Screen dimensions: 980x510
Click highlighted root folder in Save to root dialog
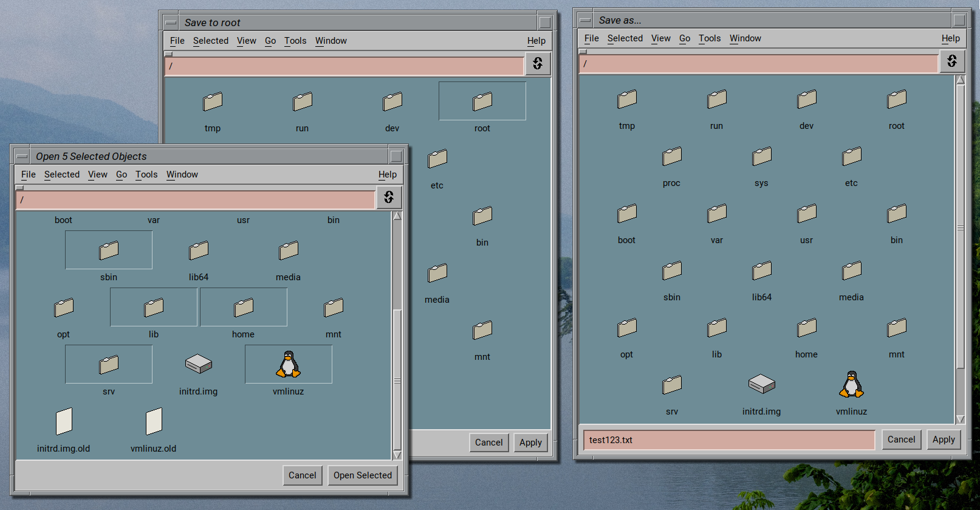click(482, 102)
